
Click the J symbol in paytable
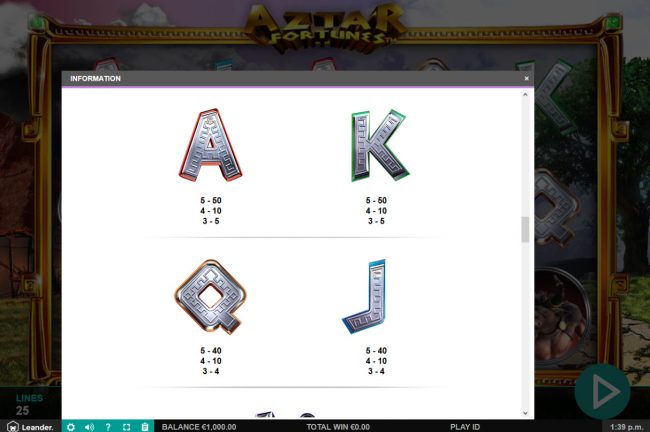point(365,296)
